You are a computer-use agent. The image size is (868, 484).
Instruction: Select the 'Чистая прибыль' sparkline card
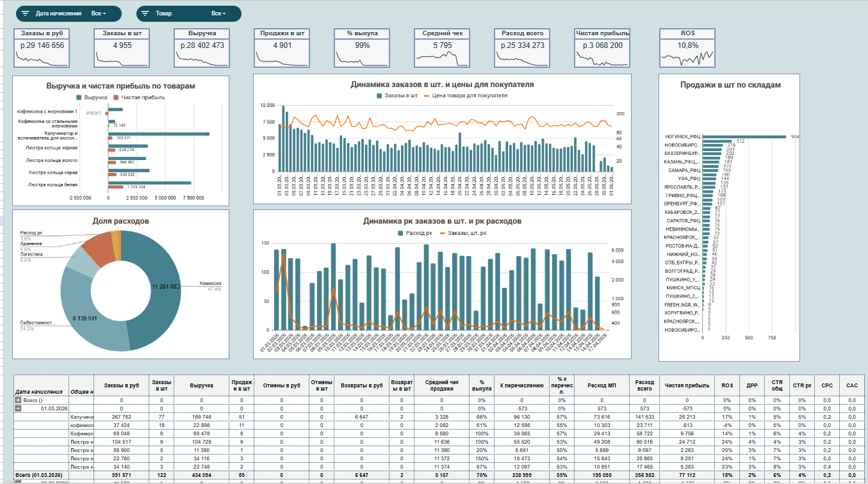click(603, 47)
